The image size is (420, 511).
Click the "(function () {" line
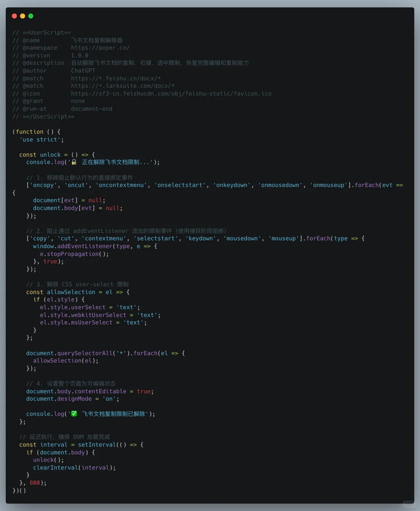37,132
